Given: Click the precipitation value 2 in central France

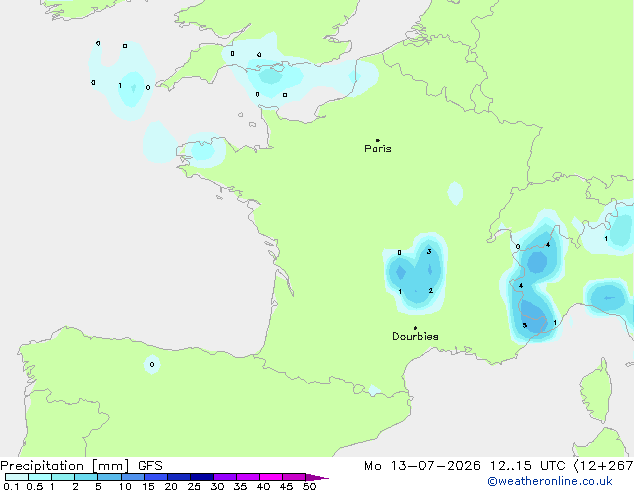Looking at the screenshot, I should pyautogui.click(x=431, y=290).
